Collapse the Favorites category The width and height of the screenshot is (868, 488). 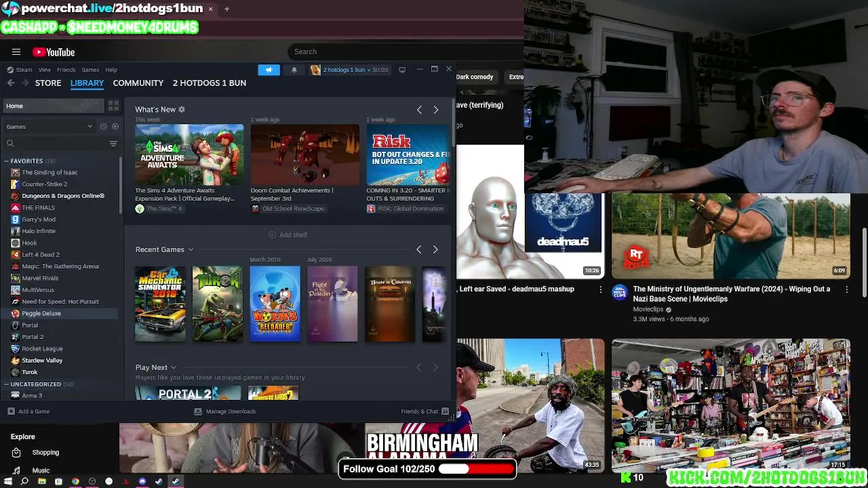click(6, 161)
